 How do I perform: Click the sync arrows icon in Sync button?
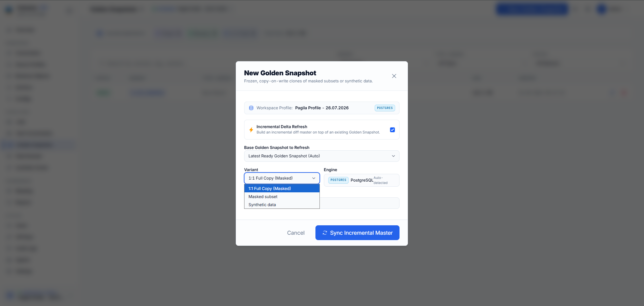(325, 233)
